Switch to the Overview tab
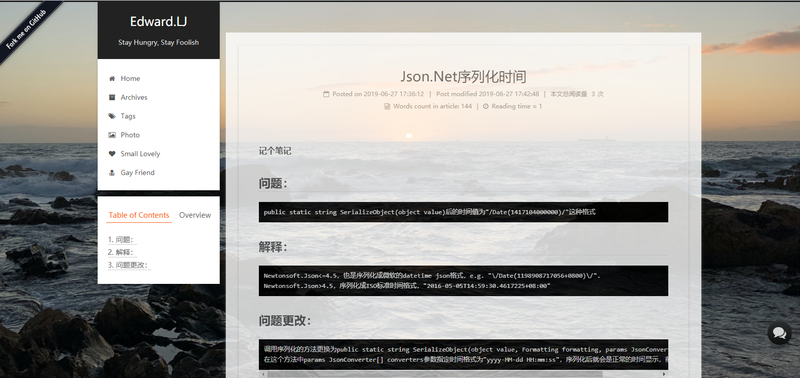Viewport: 800px width, 378px height. (195, 215)
